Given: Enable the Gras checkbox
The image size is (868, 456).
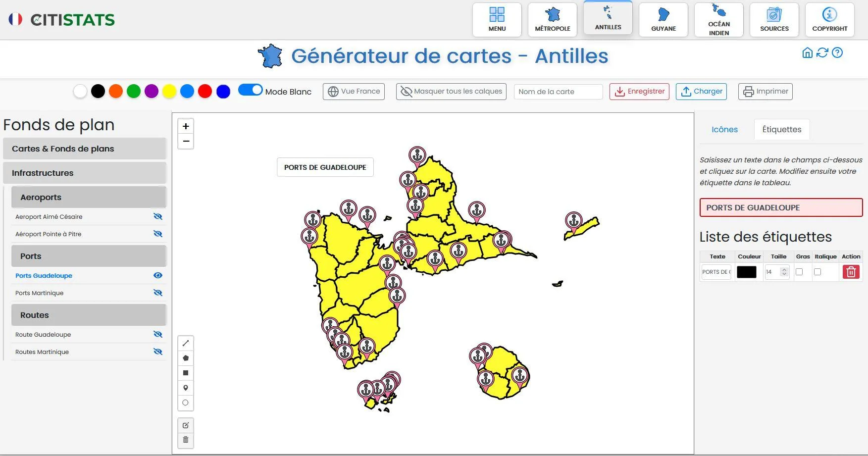Looking at the screenshot, I should point(799,272).
